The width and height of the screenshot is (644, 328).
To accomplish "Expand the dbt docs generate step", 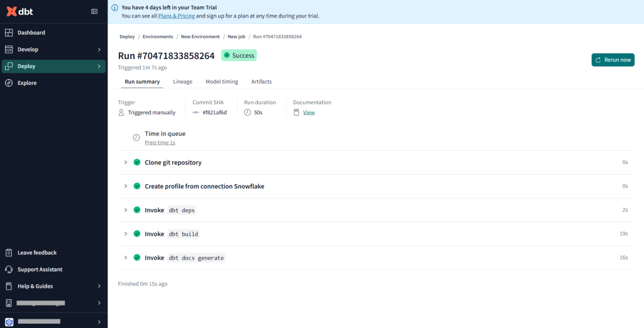I will [126, 258].
